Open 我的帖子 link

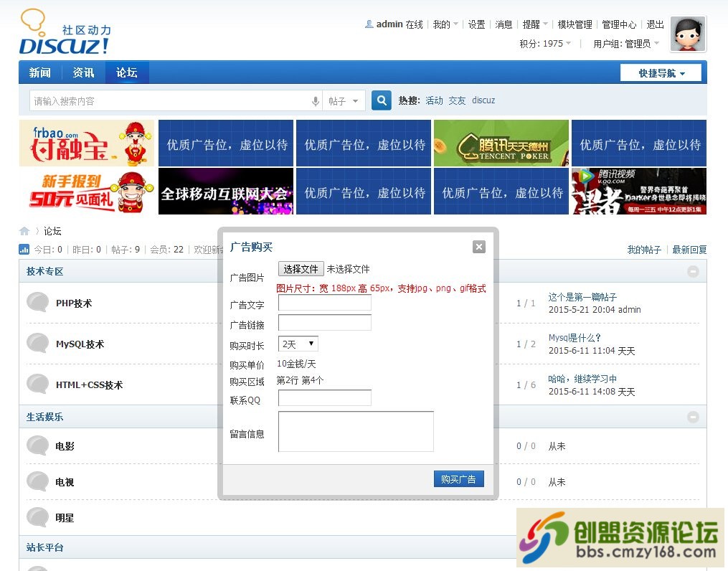[x=644, y=250]
